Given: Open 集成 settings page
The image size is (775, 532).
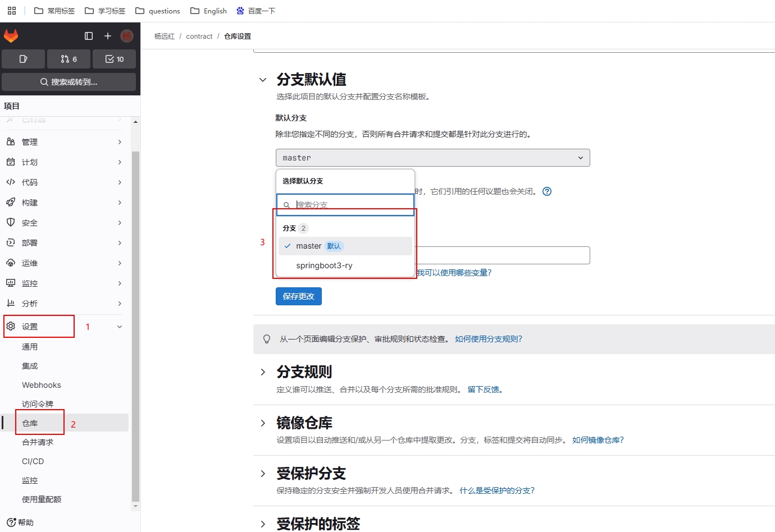Looking at the screenshot, I should (x=30, y=366).
